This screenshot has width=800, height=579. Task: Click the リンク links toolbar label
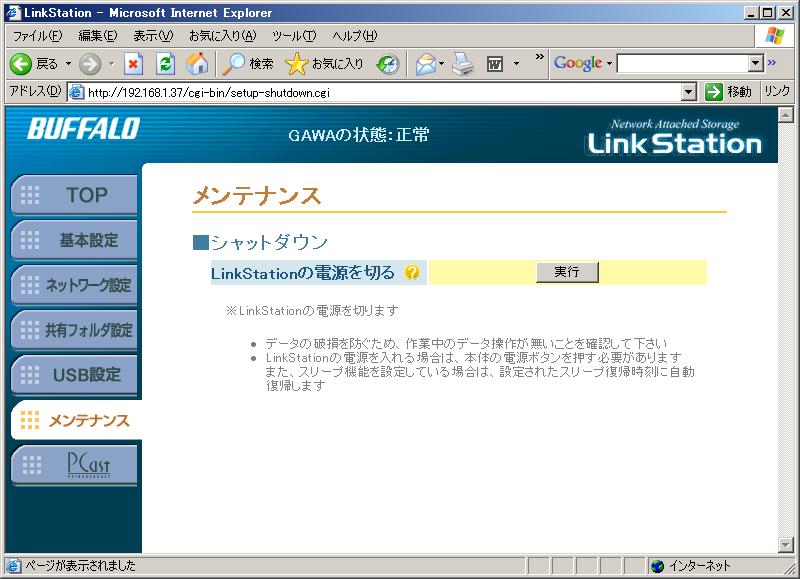(x=777, y=92)
